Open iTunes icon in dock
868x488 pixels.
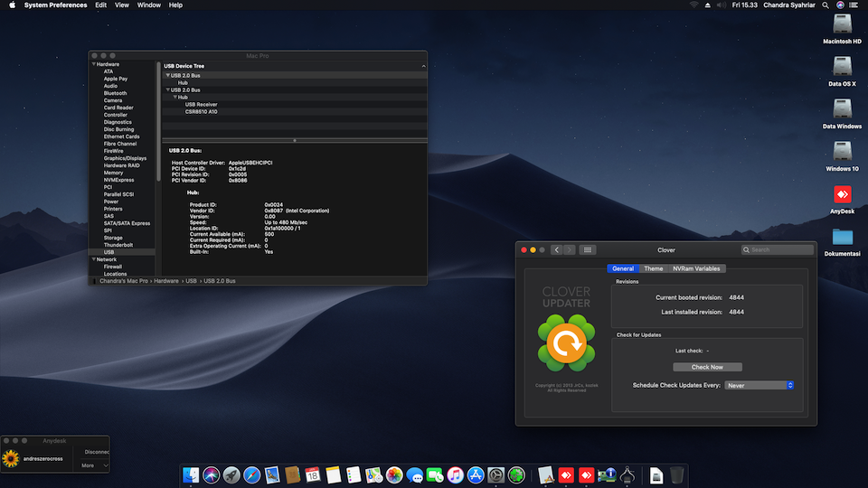pos(455,475)
